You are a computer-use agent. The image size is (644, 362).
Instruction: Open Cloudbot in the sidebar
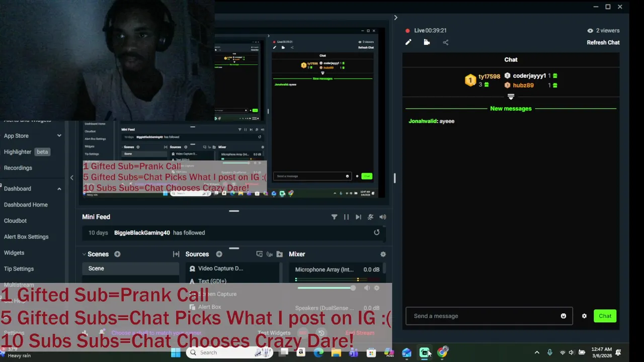point(15,221)
